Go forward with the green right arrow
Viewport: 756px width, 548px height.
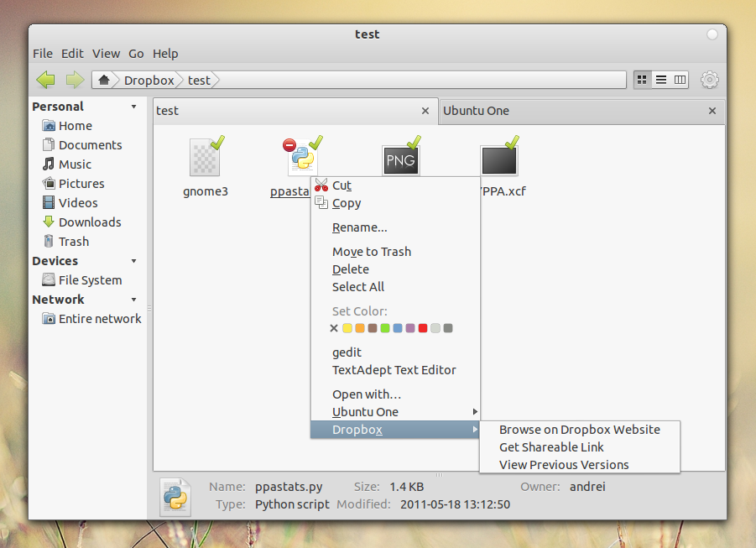[75, 80]
